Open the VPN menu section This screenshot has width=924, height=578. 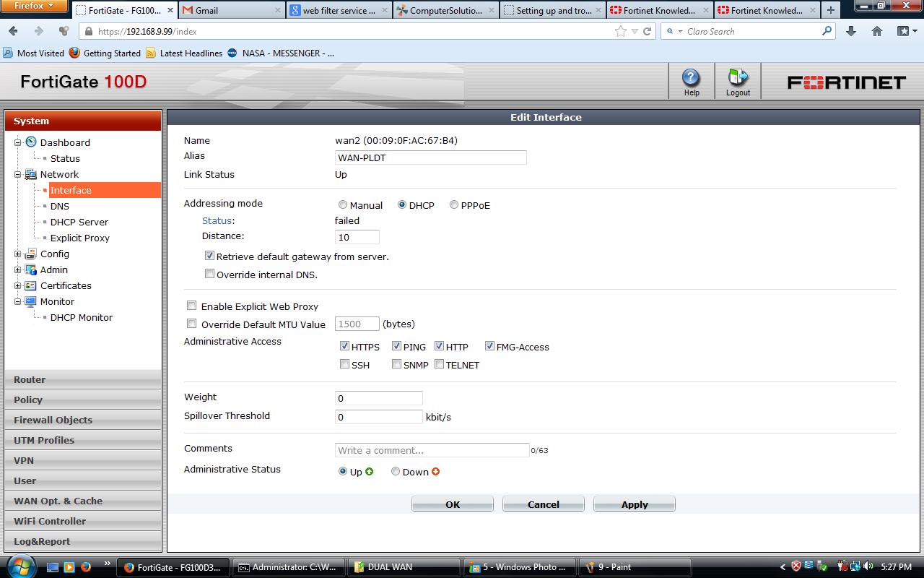(83, 460)
